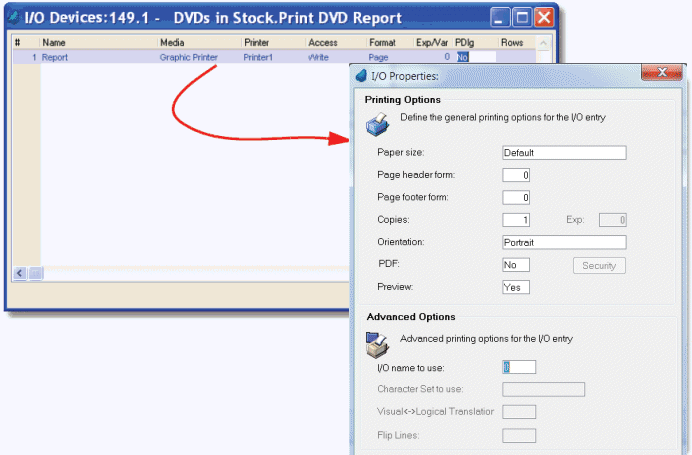This screenshot has height=455, width=692.
Task: Click the Format column header
Action: pyautogui.click(x=382, y=43)
